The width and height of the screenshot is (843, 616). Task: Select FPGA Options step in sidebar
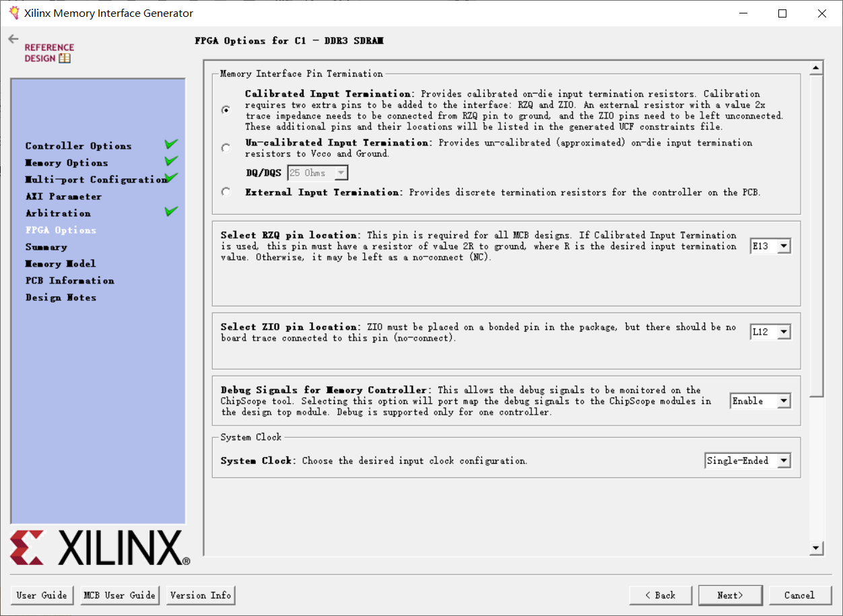pyautogui.click(x=61, y=230)
